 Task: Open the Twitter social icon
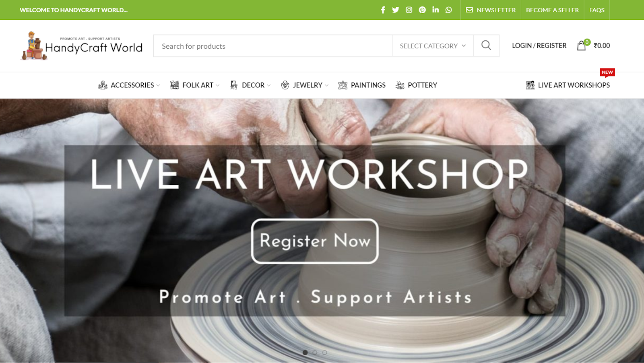(396, 10)
